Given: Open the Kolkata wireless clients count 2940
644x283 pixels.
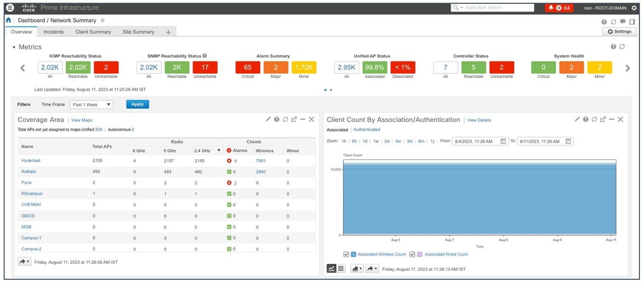Looking at the screenshot, I should 261,172.
